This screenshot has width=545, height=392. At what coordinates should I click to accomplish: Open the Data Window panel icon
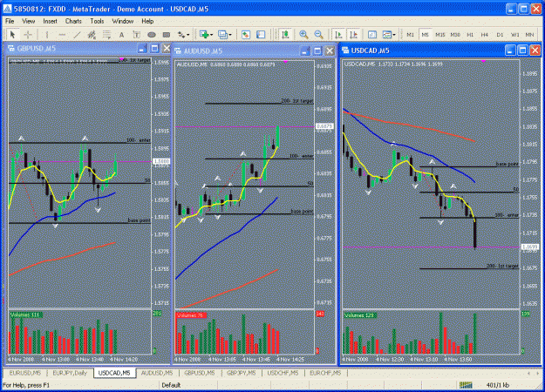(x=261, y=34)
